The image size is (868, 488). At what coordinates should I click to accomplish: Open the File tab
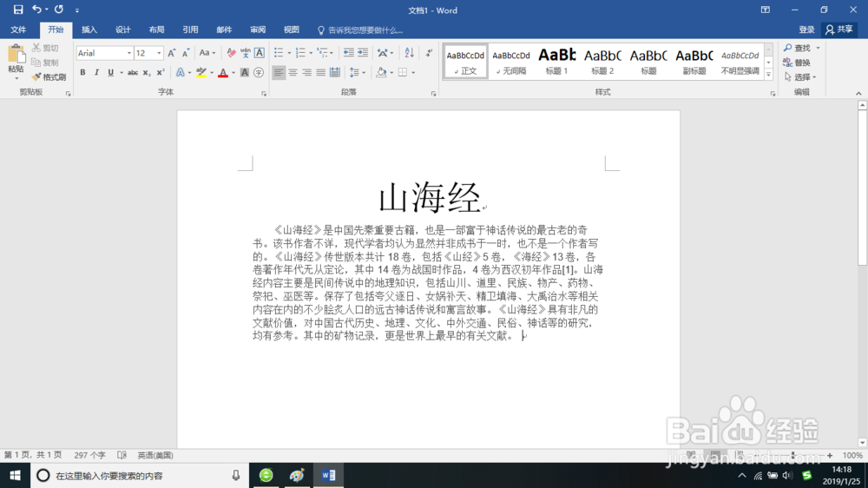click(18, 30)
